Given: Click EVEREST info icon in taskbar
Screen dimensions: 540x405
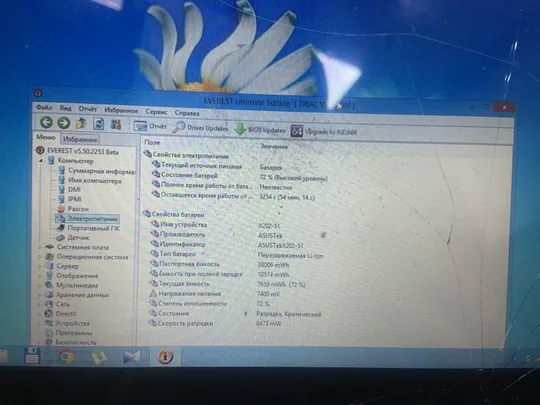Looking at the screenshot, I should pyautogui.click(x=165, y=357).
